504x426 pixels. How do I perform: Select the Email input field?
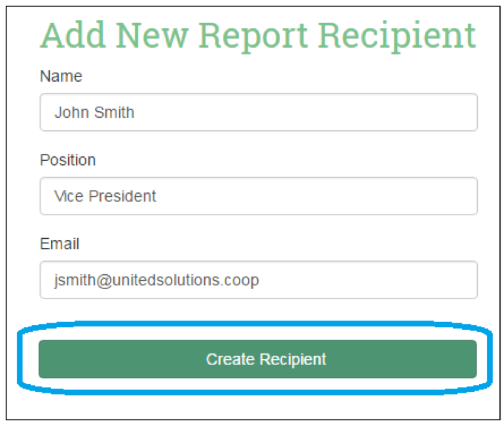coord(258,280)
